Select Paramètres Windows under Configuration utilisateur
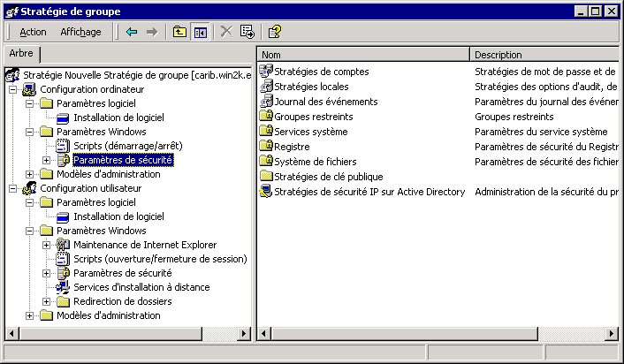 point(101,231)
